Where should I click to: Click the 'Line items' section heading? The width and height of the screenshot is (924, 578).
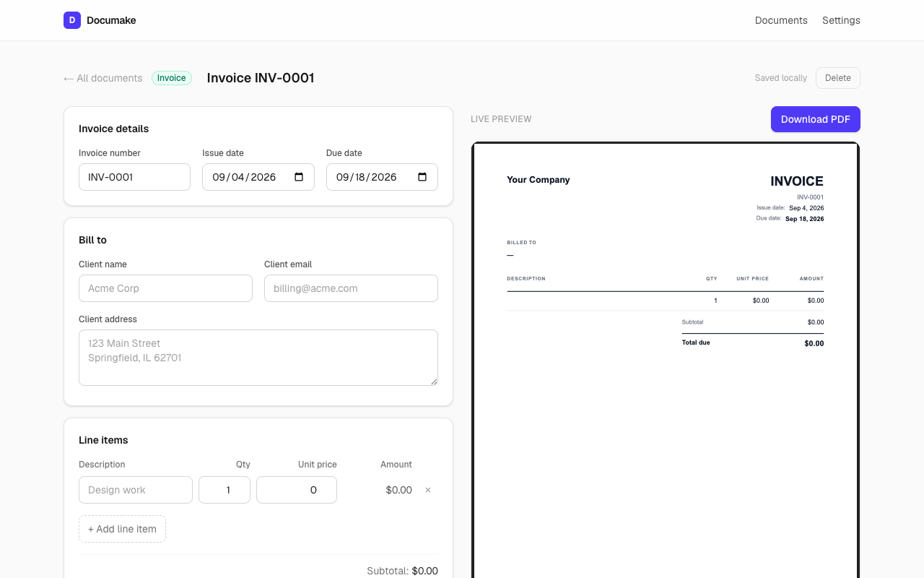pos(103,440)
